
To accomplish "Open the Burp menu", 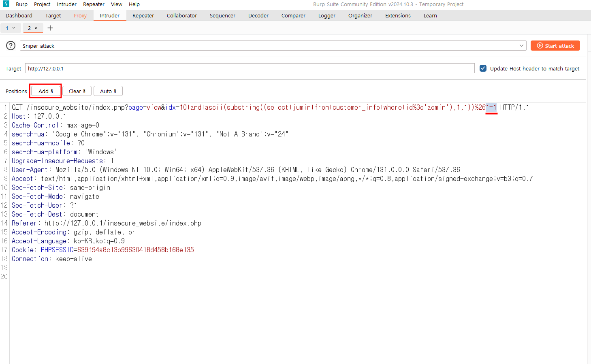I will click(22, 4).
